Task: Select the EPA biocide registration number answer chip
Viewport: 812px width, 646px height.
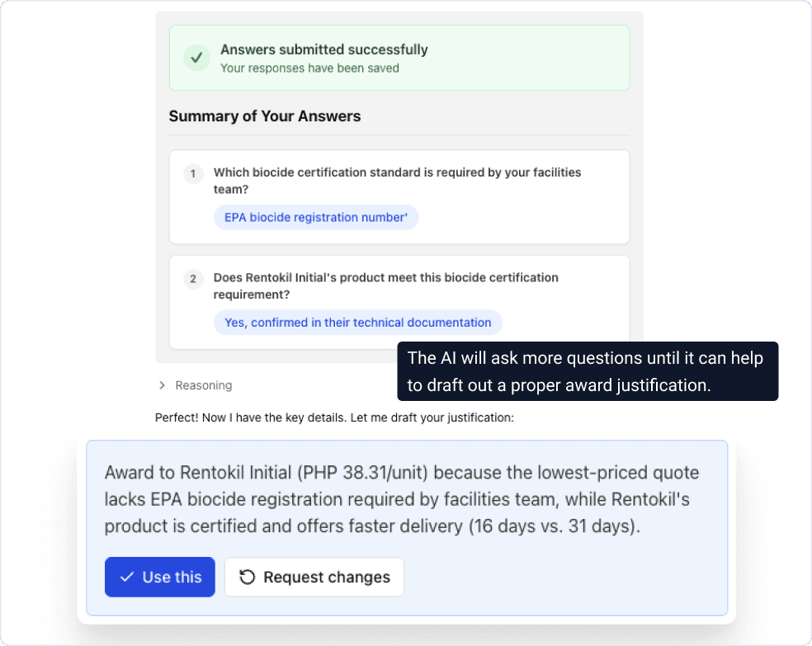Action: [x=316, y=216]
